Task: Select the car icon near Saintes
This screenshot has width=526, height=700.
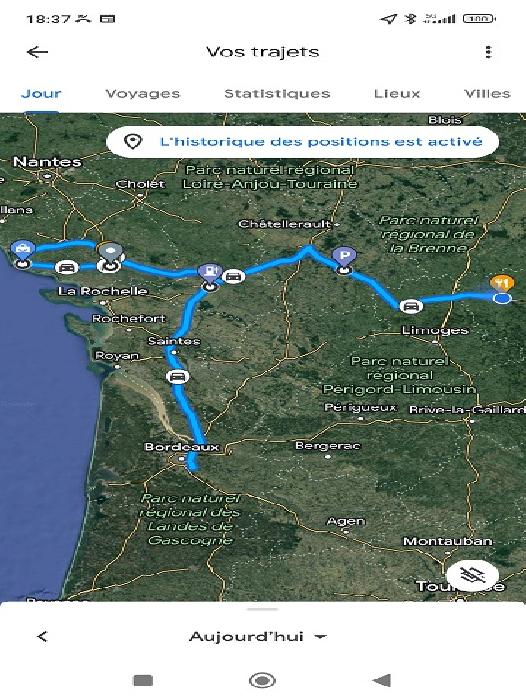Action: click(x=177, y=377)
